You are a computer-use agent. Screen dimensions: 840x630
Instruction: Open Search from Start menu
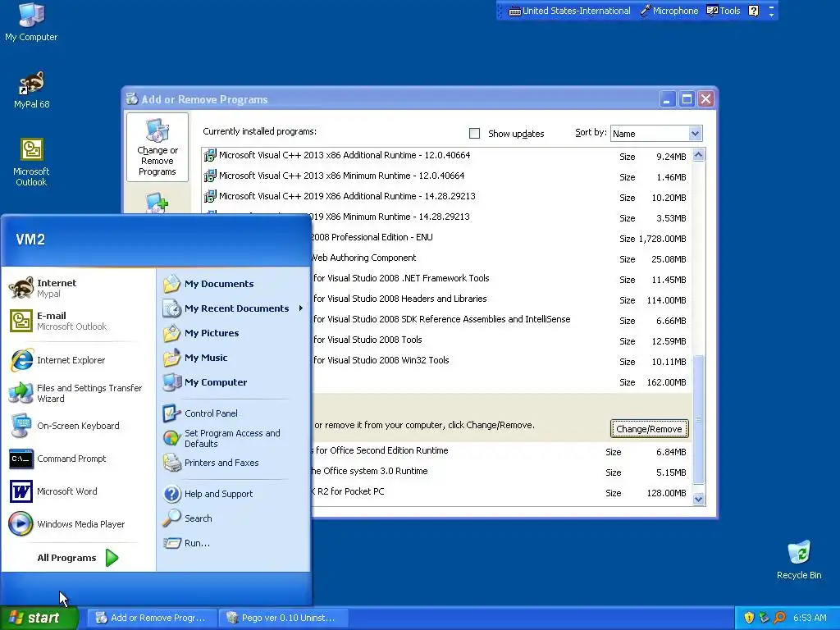[233, 518]
